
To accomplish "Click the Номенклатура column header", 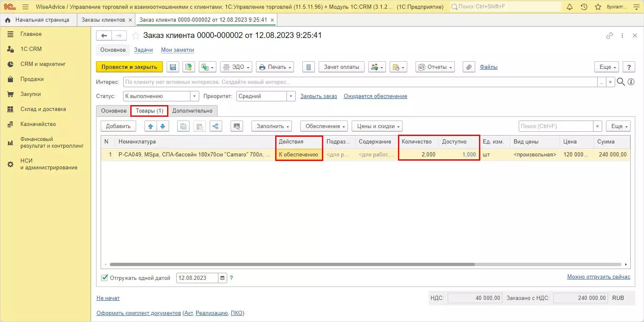I will point(195,142).
